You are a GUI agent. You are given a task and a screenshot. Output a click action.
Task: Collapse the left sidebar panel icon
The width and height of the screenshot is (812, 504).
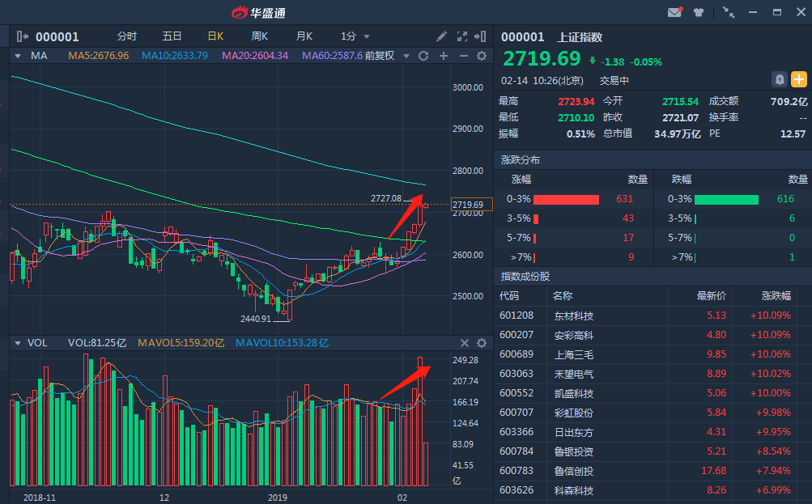coord(23,36)
